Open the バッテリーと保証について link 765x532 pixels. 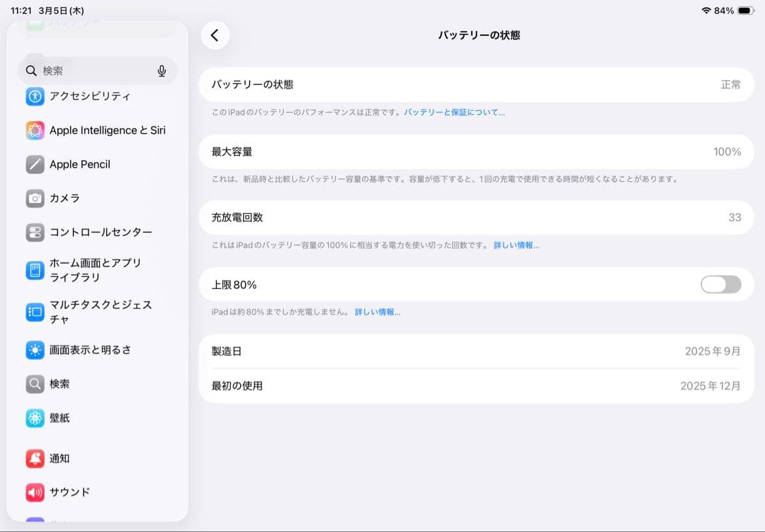click(x=454, y=112)
